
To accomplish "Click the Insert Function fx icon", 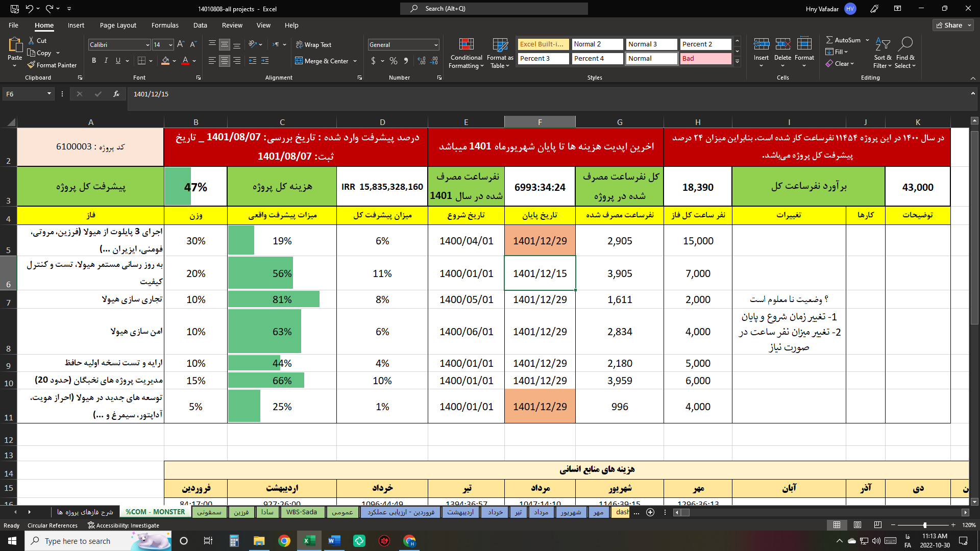I will click(x=116, y=94).
